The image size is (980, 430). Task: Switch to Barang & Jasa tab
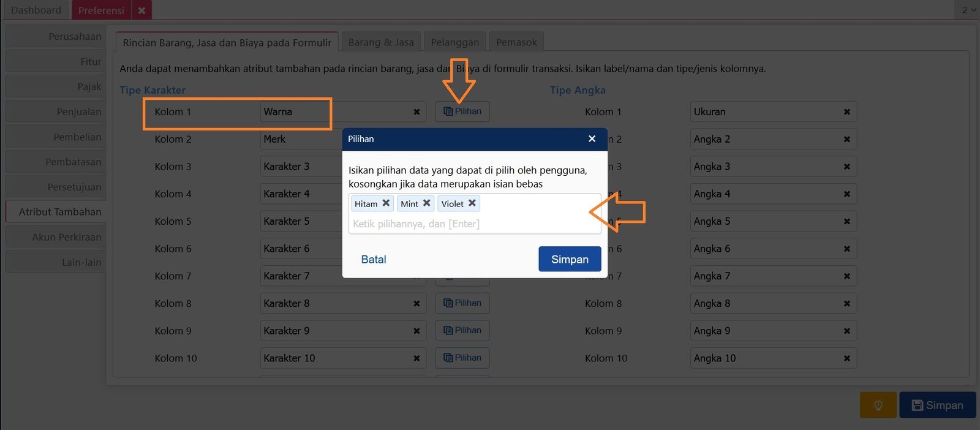coord(381,42)
